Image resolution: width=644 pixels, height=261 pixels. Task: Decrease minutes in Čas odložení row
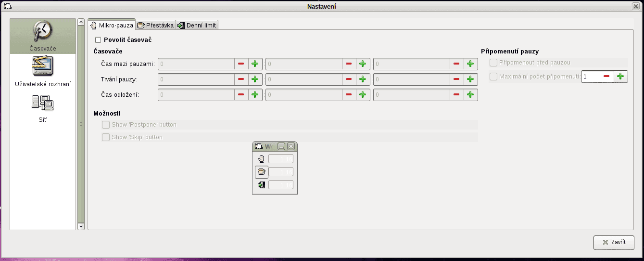click(349, 95)
